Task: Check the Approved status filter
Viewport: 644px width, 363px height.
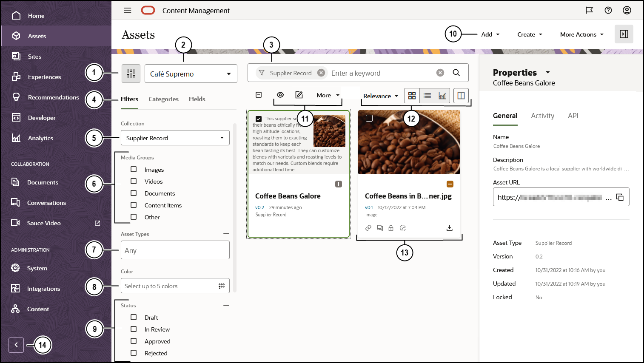Action: point(134,341)
